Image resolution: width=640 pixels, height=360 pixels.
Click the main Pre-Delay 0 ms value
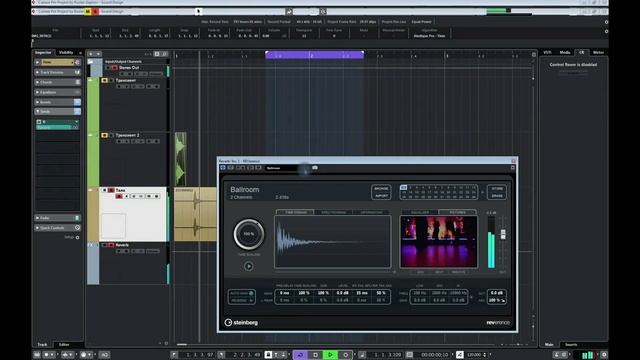pos(284,293)
